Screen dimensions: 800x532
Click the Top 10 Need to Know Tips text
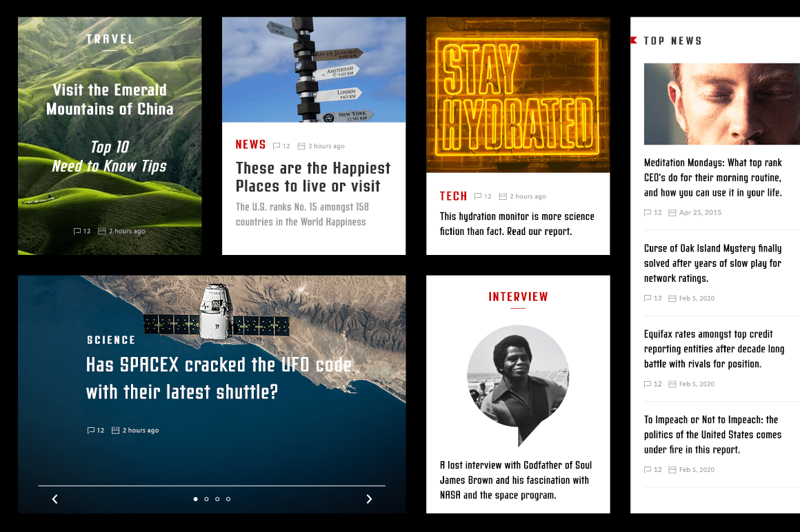click(x=109, y=156)
